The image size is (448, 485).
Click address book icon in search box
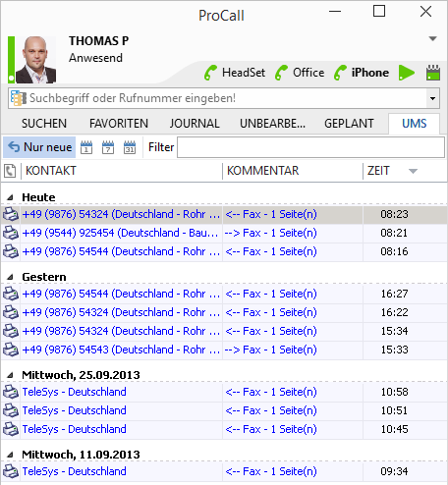pyautogui.click(x=18, y=98)
